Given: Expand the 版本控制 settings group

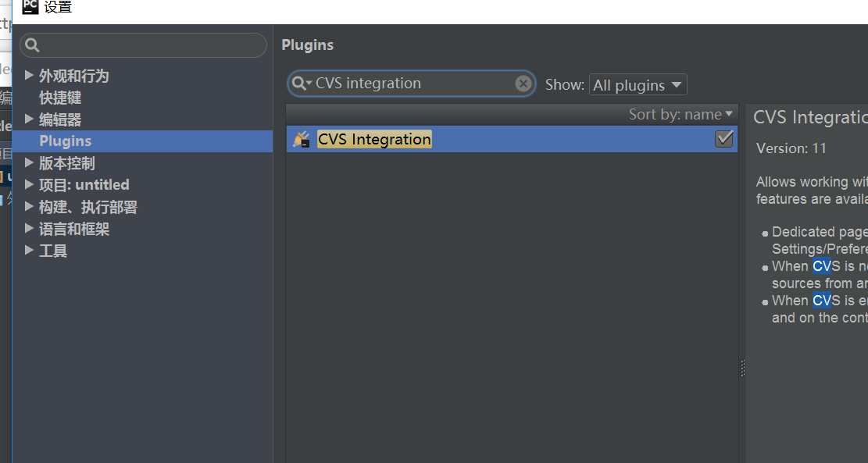Looking at the screenshot, I should (x=29, y=163).
